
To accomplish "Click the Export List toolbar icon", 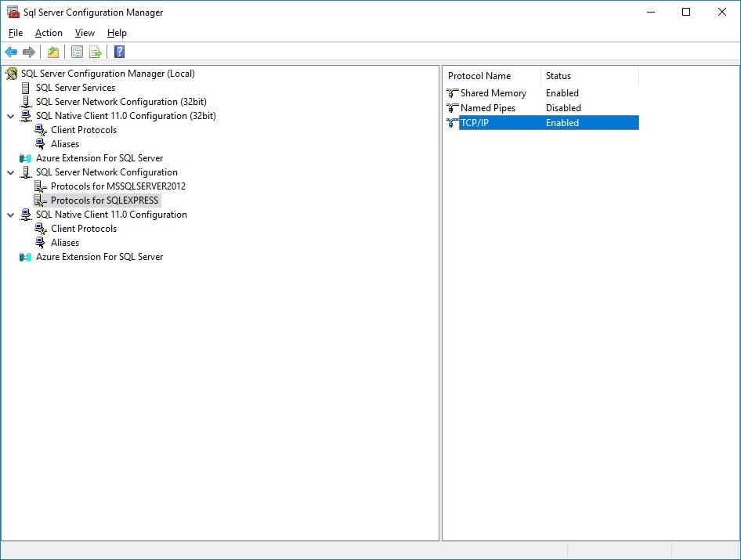I will (x=96, y=52).
